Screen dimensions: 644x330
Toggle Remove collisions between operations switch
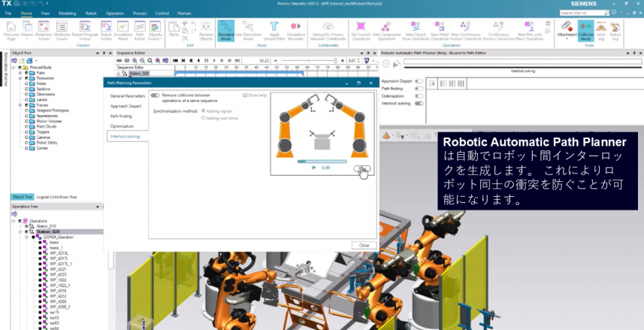click(156, 95)
